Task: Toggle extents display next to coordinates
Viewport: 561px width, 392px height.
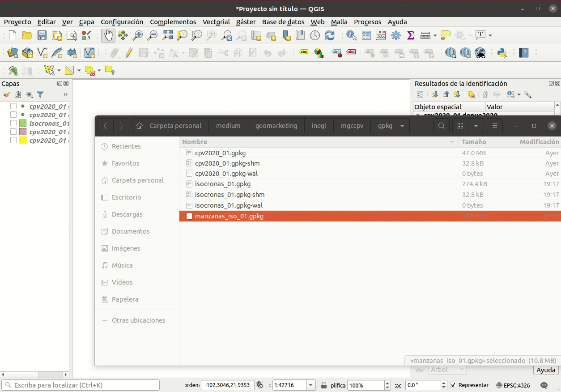Action: [x=259, y=385]
